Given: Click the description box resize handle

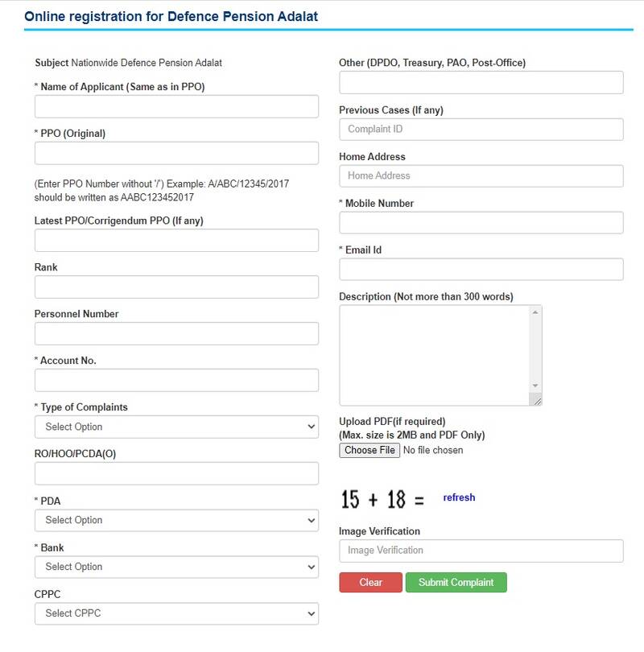Looking at the screenshot, I should [x=537, y=401].
